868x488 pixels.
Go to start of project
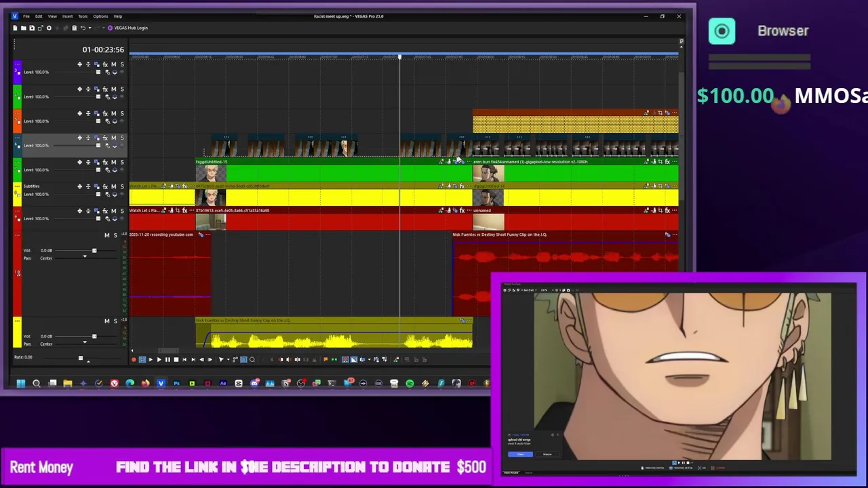184,360
